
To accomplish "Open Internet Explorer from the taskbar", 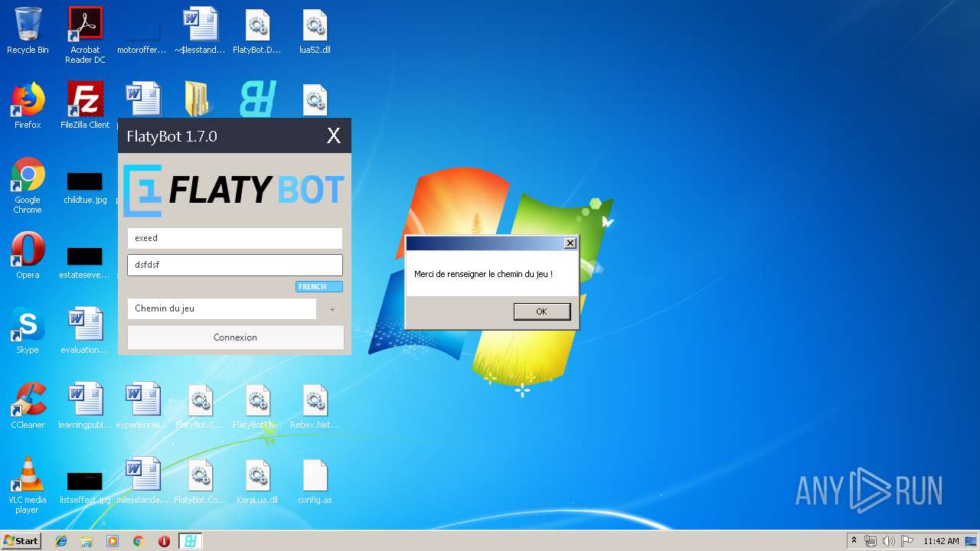I will click(x=61, y=541).
